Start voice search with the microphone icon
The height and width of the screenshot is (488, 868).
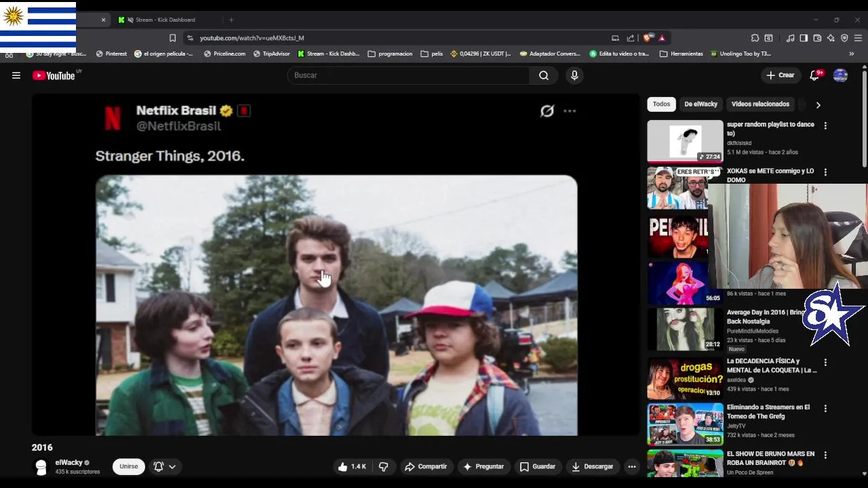coord(574,75)
